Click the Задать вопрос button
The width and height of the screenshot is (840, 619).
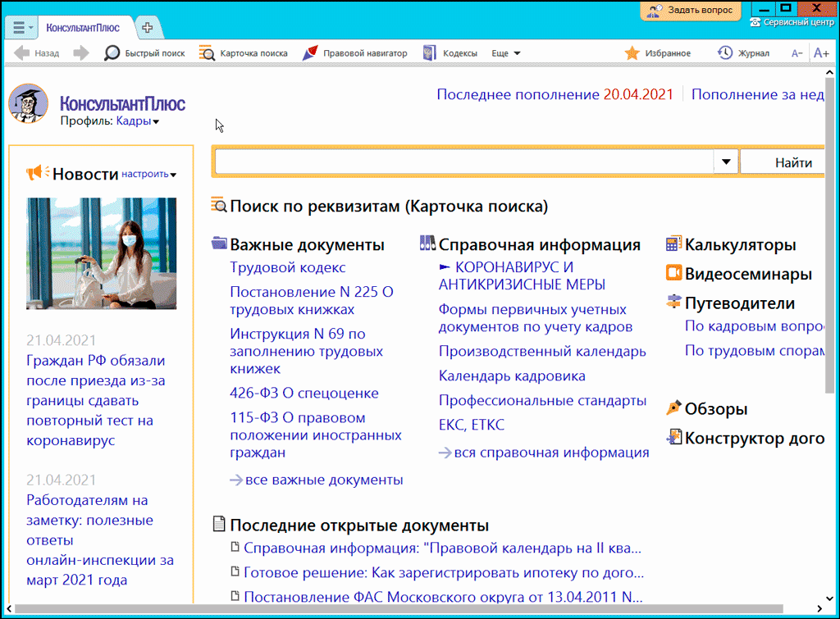(691, 10)
